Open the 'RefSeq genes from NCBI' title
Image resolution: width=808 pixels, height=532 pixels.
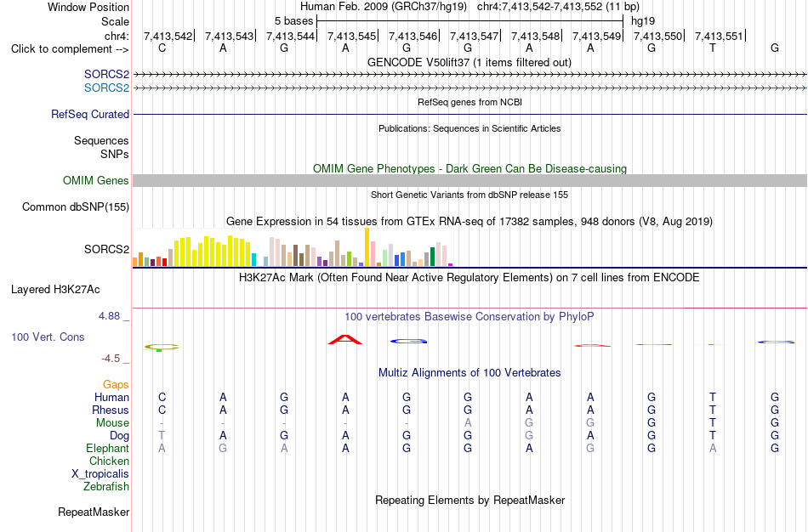[x=470, y=102]
